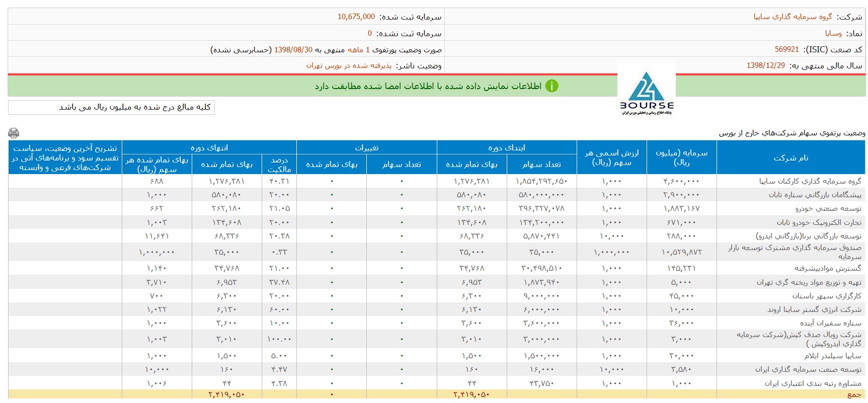
Task: Open company name link گروه سرمایه گذاری سایپا
Action: pos(793,17)
